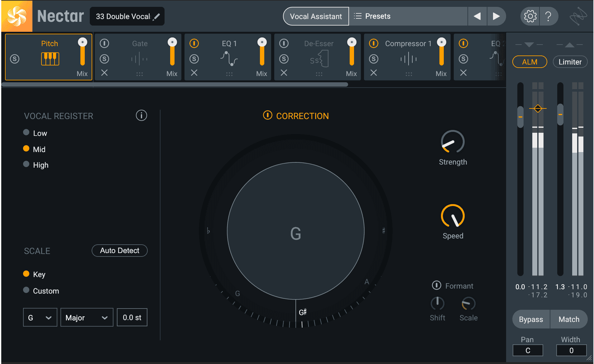Toggle De-Esser power button
This screenshot has height=364, width=594.
[284, 43]
